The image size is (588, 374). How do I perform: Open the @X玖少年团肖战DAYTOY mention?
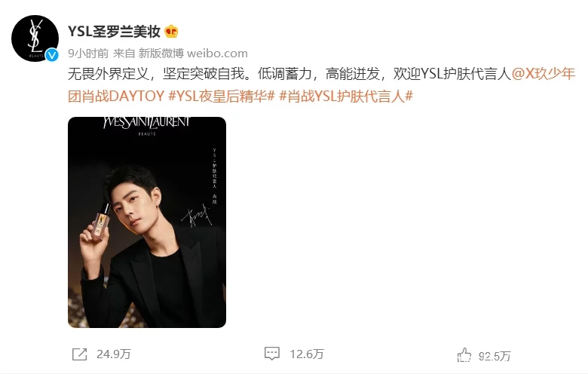tap(321, 84)
